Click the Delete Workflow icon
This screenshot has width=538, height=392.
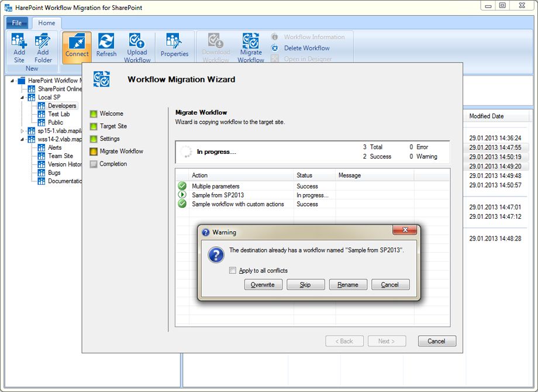pos(274,48)
